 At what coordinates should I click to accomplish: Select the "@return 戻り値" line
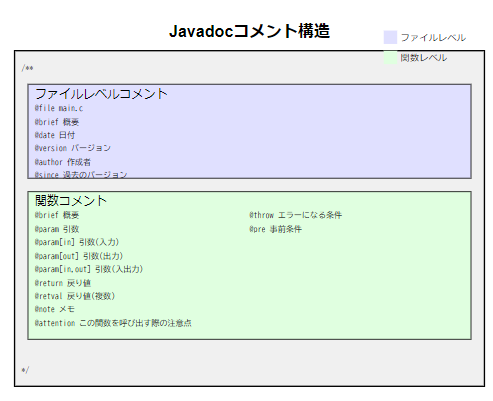[63, 283]
